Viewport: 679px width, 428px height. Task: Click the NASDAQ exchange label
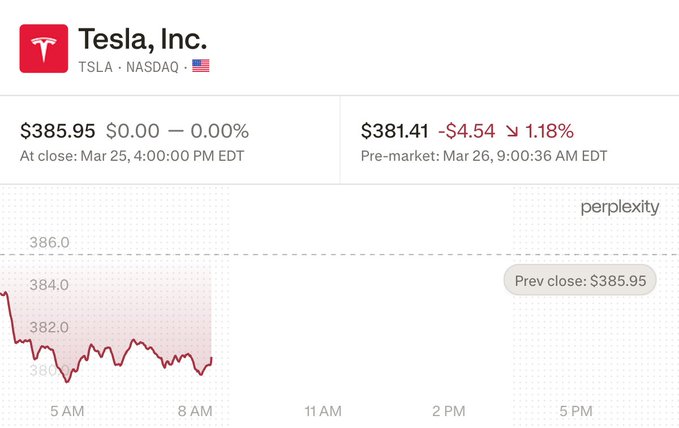[150, 67]
